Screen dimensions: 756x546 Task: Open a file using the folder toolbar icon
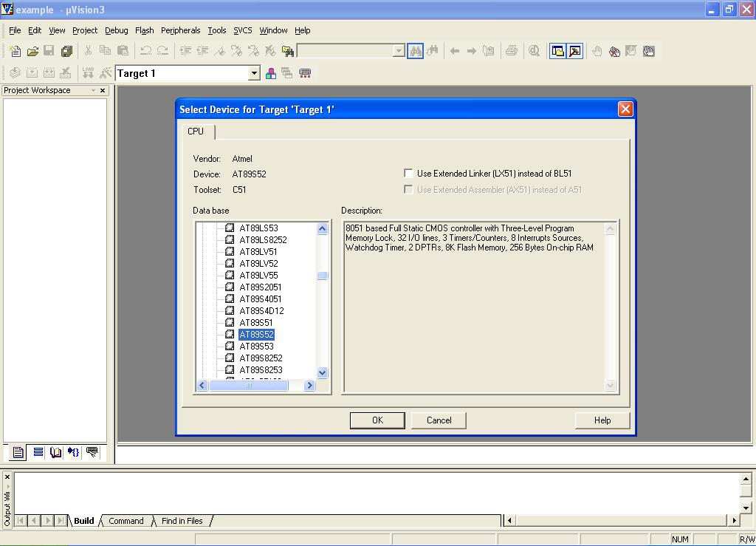coord(32,51)
